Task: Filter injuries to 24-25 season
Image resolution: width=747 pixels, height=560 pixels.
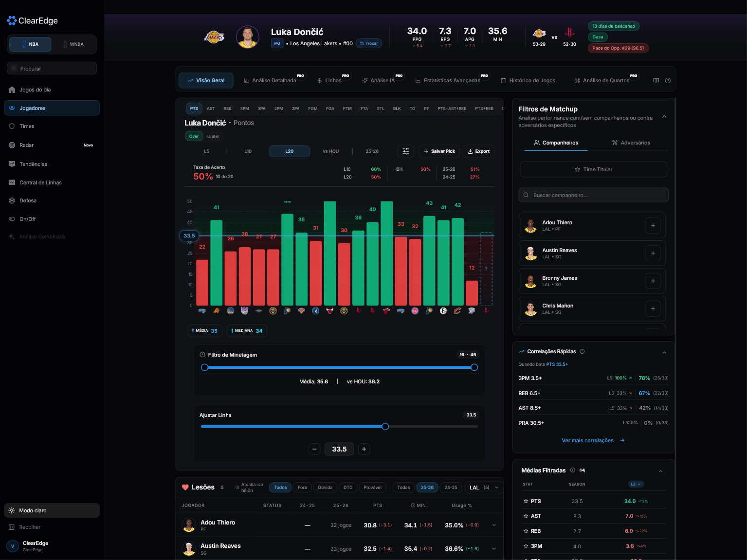Action: pyautogui.click(x=451, y=488)
